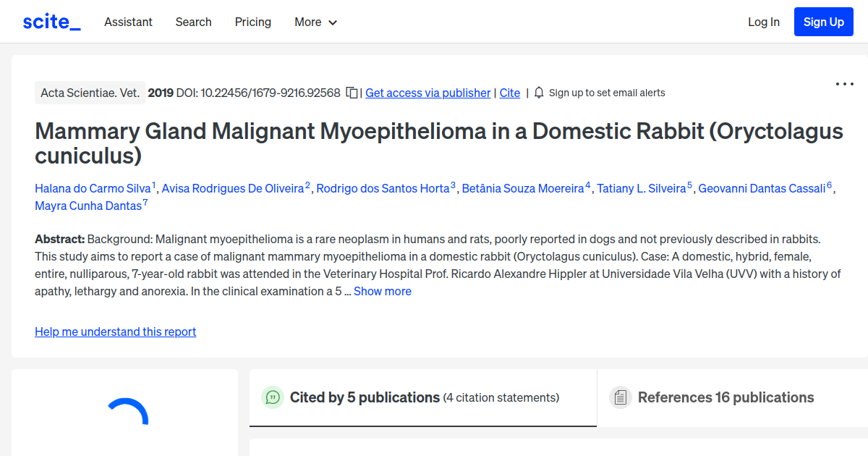This screenshot has width=868, height=456.
Task: Toggle open the report options via ellipsis
Action: pyautogui.click(x=844, y=84)
